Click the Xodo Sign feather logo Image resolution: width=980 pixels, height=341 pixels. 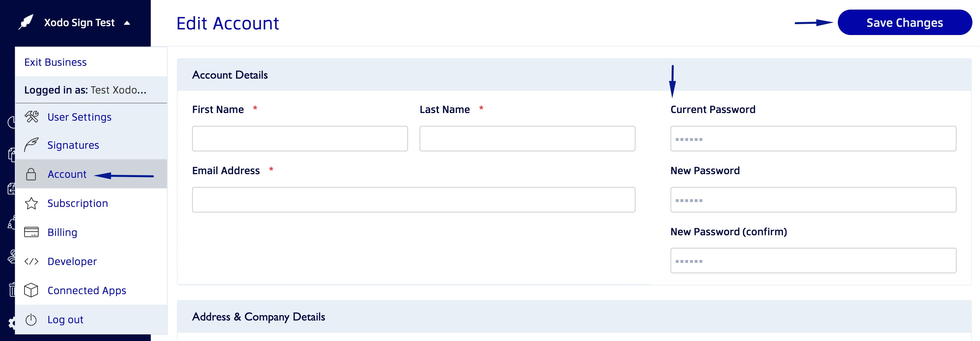coord(25,22)
